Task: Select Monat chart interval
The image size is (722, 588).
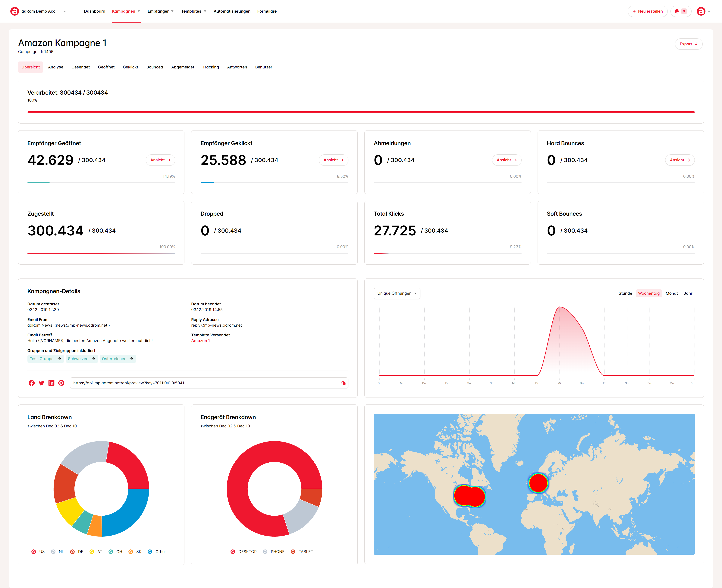Action: (x=672, y=293)
